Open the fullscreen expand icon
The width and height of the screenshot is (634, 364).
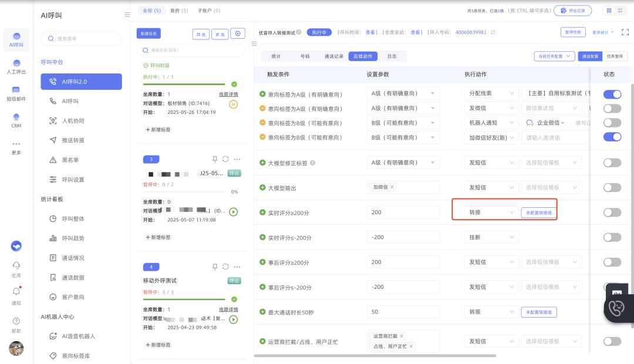(x=625, y=32)
